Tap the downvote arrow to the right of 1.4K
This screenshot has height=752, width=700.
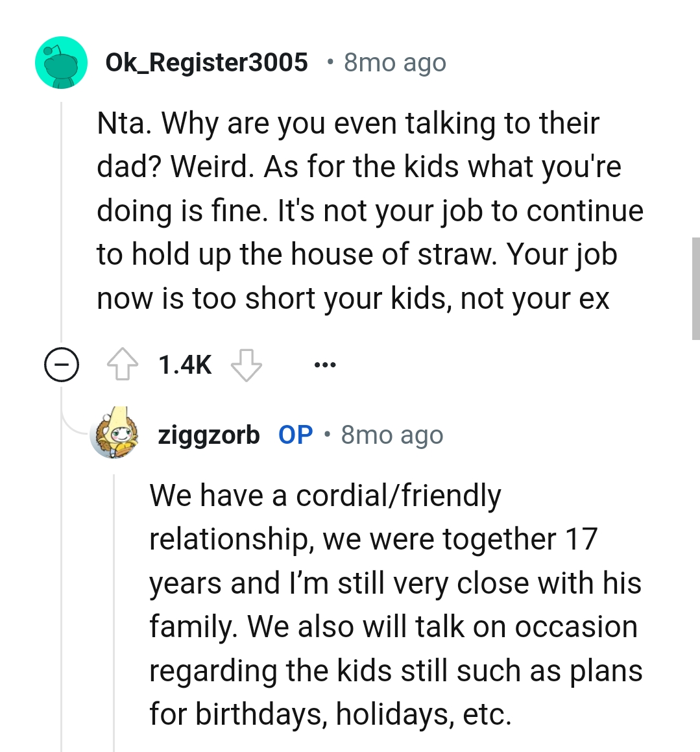click(x=247, y=364)
